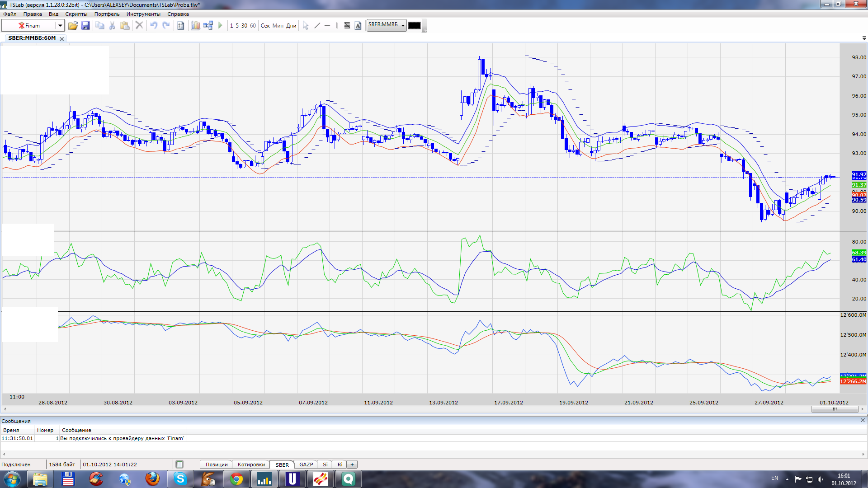Open the script diagram icon

point(208,26)
